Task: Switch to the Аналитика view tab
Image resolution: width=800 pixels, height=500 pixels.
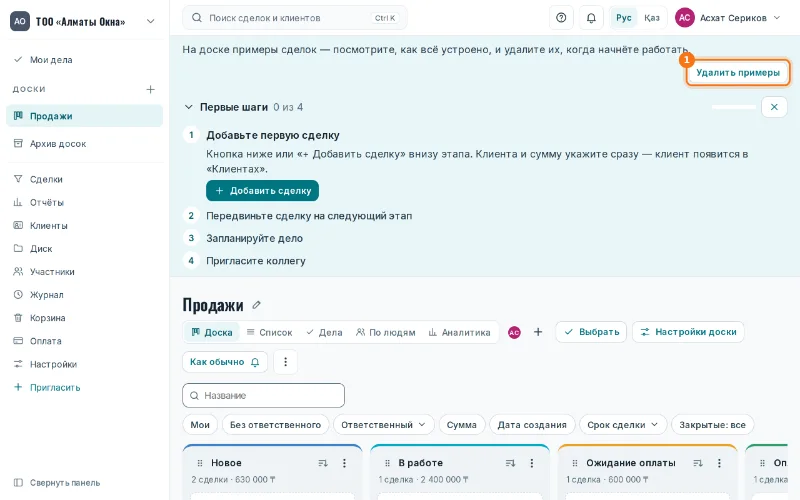Action: tap(459, 333)
